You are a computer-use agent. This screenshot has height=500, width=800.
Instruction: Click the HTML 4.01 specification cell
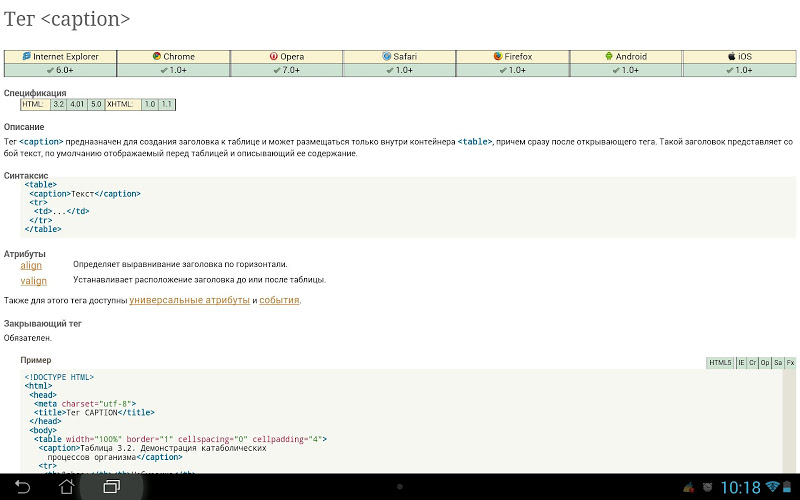click(x=77, y=104)
